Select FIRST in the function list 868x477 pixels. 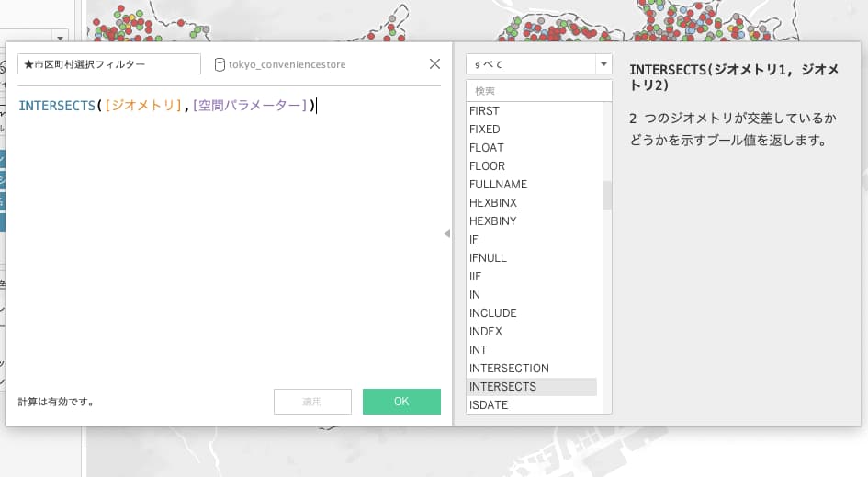coord(484,110)
